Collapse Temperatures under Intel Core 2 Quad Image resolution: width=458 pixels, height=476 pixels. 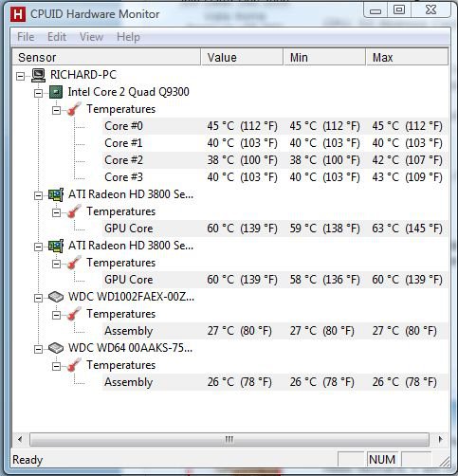pyautogui.click(x=56, y=110)
